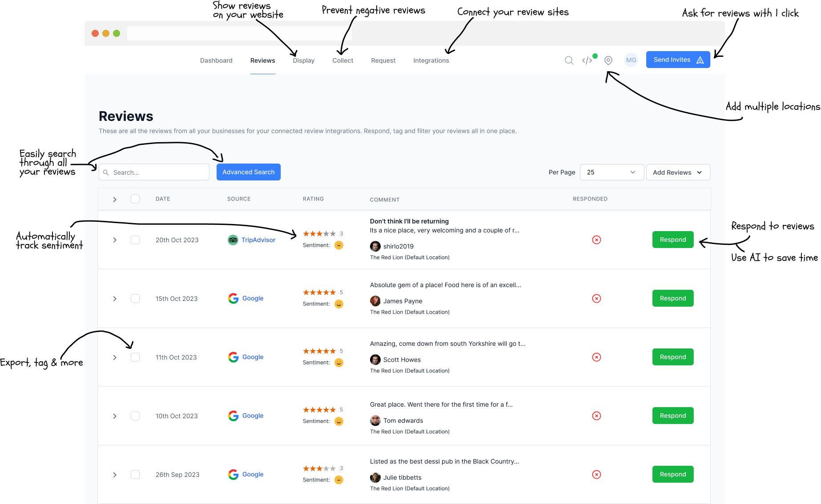Open the MG user avatar
The width and height of the screenshot is (821, 504).
[631, 60]
